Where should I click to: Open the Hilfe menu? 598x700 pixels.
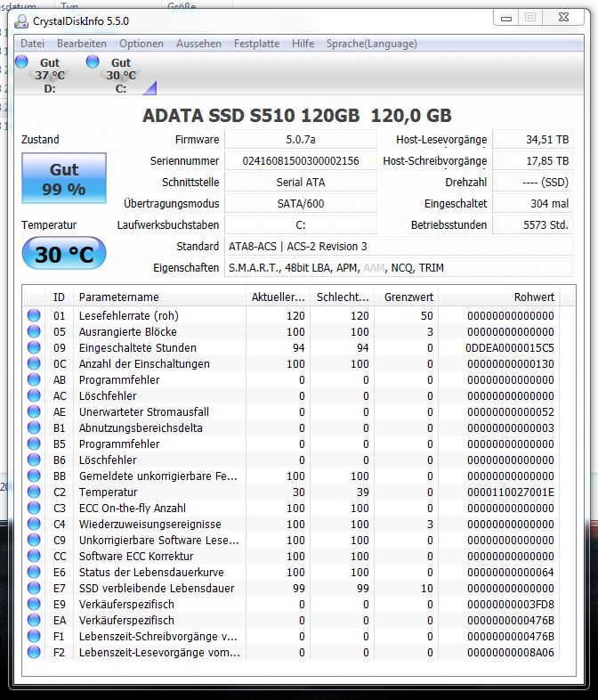[303, 44]
